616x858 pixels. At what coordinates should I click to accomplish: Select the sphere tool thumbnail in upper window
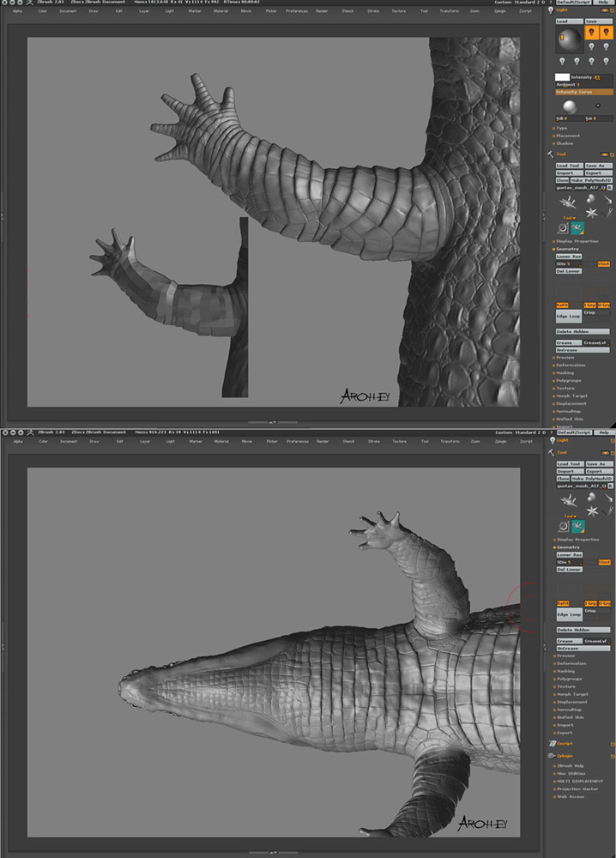(591, 199)
